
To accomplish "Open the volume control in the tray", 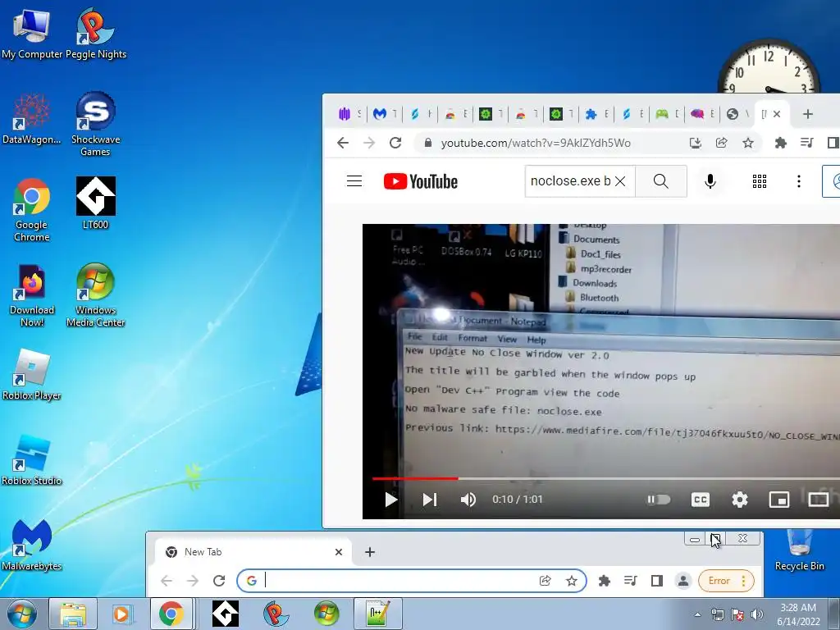I will tap(757, 614).
